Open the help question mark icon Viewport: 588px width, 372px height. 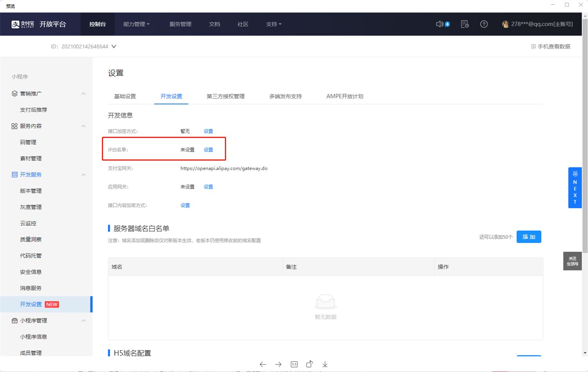484,24
